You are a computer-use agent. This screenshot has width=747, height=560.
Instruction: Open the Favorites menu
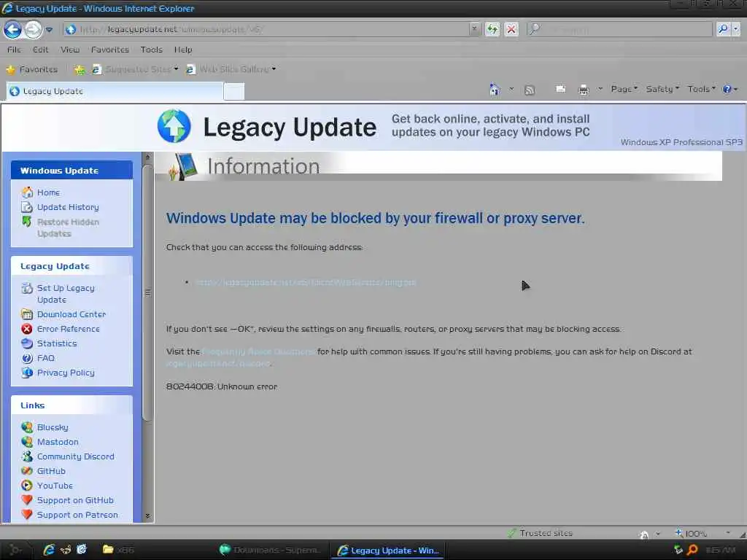click(x=110, y=50)
